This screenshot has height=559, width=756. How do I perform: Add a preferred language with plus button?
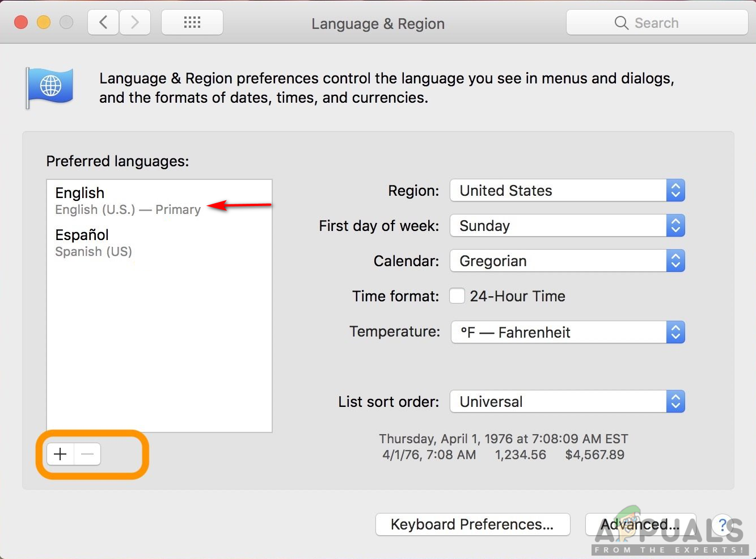pyautogui.click(x=60, y=454)
